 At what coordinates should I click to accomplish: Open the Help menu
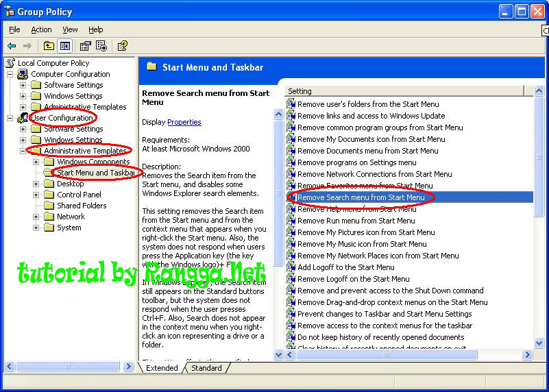(x=95, y=29)
